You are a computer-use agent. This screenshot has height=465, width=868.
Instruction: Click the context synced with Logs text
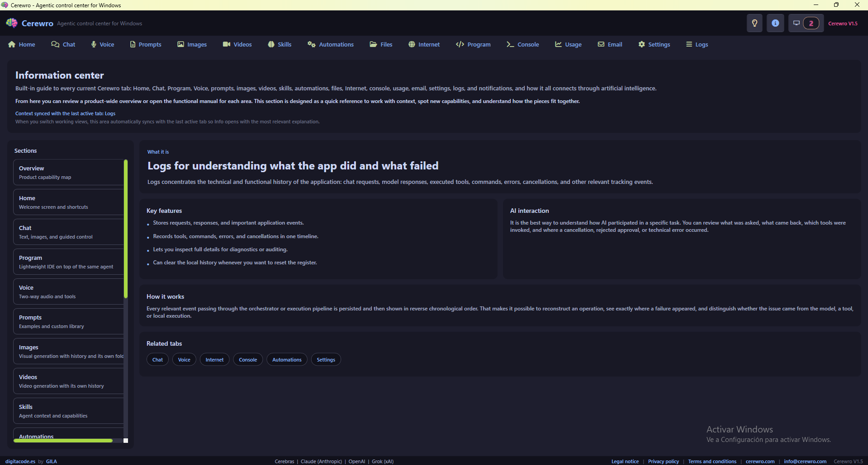pos(65,113)
